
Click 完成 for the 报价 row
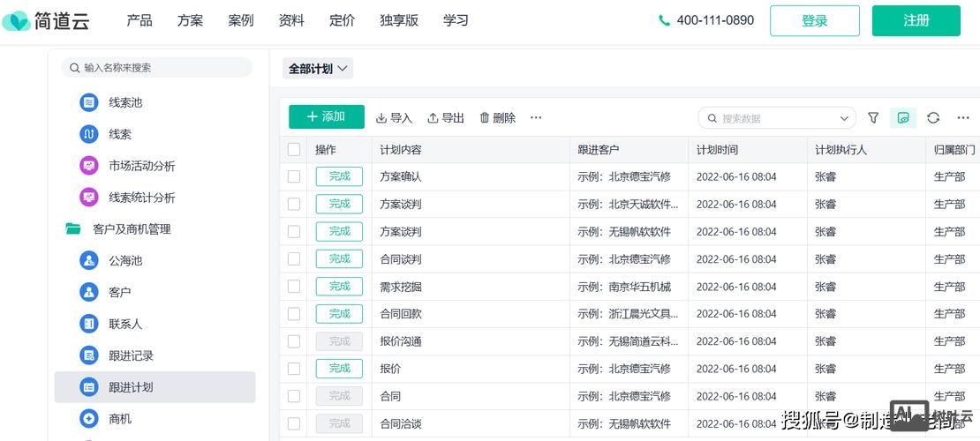click(339, 370)
